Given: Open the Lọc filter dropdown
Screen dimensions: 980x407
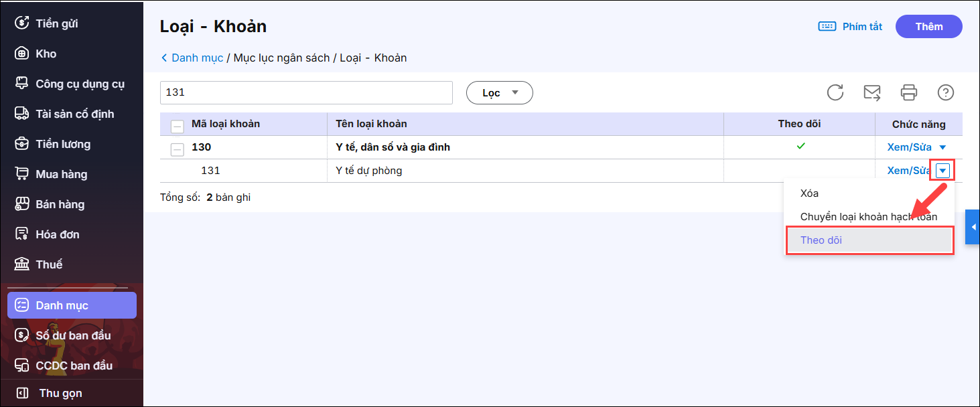Looking at the screenshot, I should tap(499, 93).
